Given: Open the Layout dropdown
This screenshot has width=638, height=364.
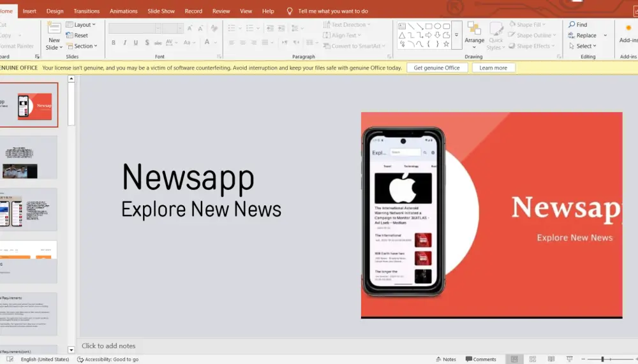Looking at the screenshot, I should click(x=80, y=24).
